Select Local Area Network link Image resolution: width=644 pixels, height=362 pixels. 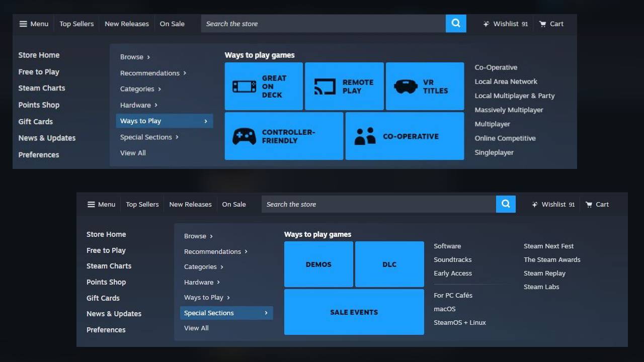506,81
